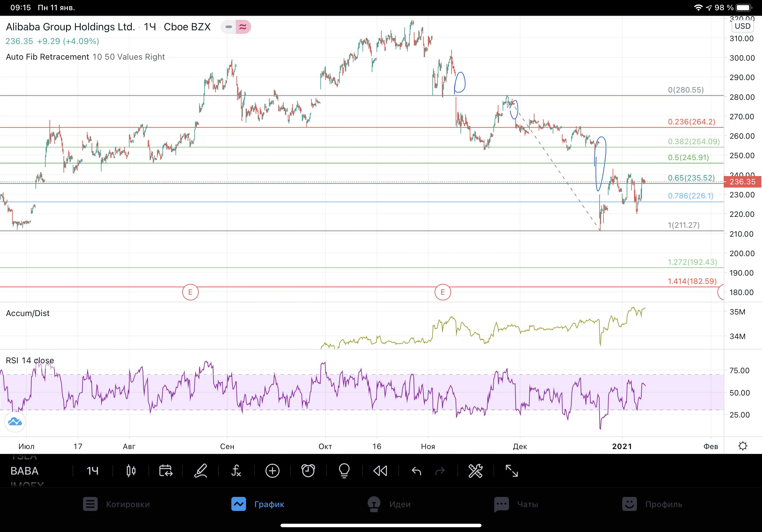Open the candlestick chart style picker
The height and width of the screenshot is (532, 762).
click(131, 471)
